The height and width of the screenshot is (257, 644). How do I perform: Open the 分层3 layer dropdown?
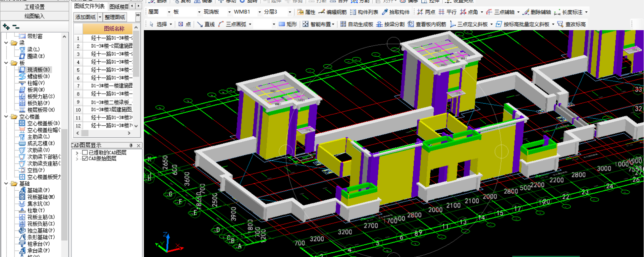(x=290, y=12)
